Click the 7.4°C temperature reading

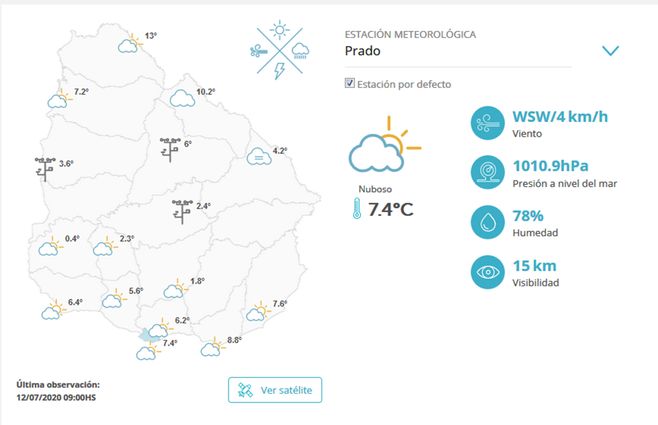click(x=390, y=209)
